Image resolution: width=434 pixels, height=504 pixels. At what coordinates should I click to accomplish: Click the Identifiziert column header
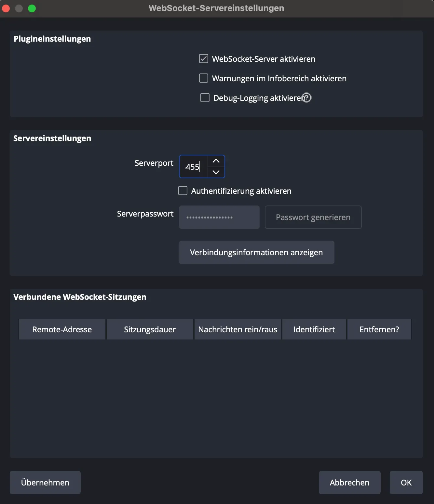314,329
